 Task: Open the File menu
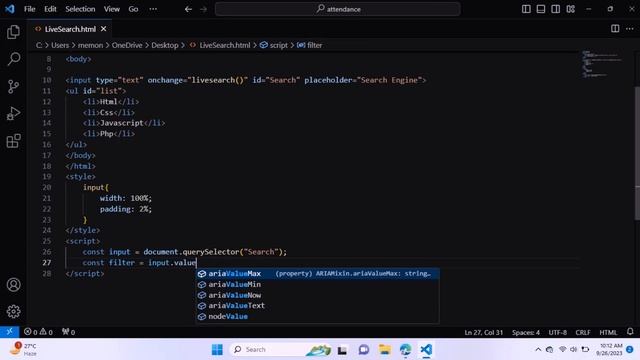pos(29,9)
